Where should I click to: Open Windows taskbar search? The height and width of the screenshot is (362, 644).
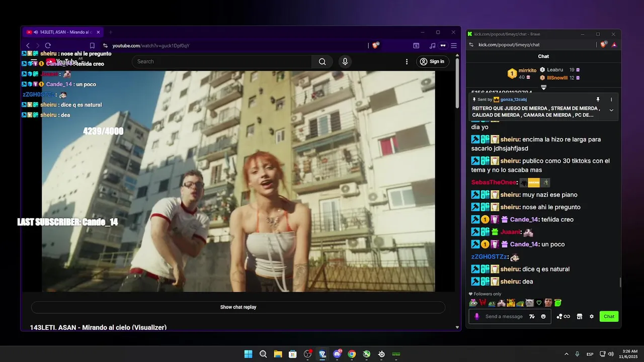pyautogui.click(x=263, y=354)
